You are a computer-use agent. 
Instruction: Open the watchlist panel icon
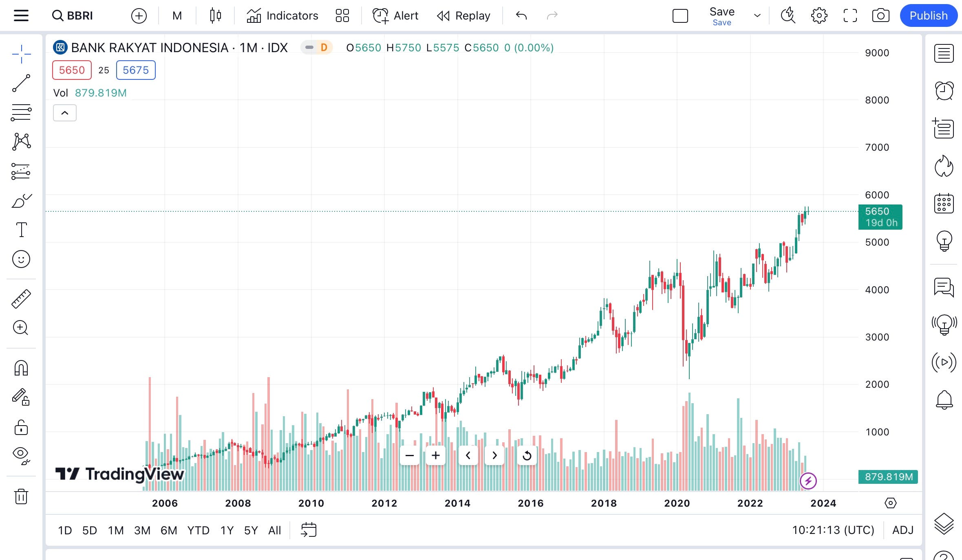point(944,53)
